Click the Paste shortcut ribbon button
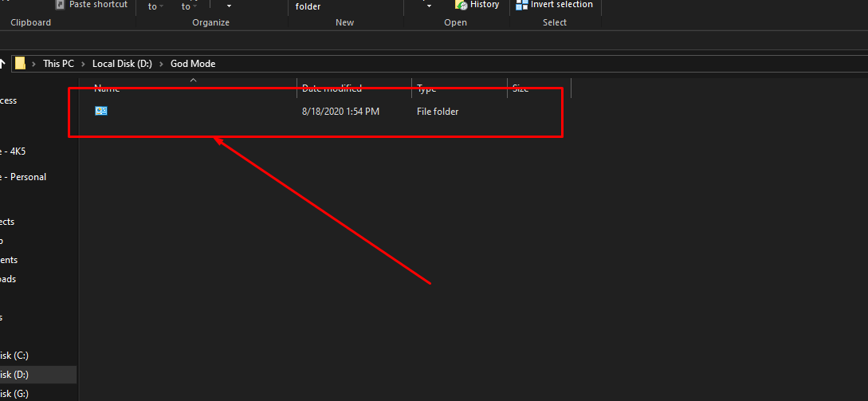 (x=92, y=5)
